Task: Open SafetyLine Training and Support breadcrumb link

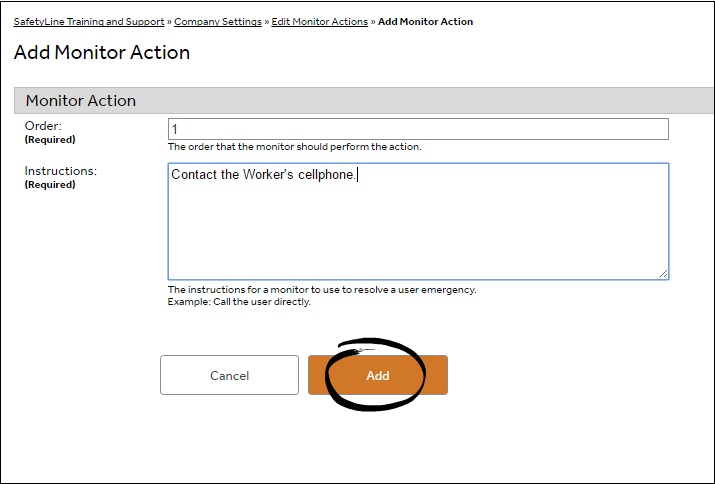Action: click(89, 21)
